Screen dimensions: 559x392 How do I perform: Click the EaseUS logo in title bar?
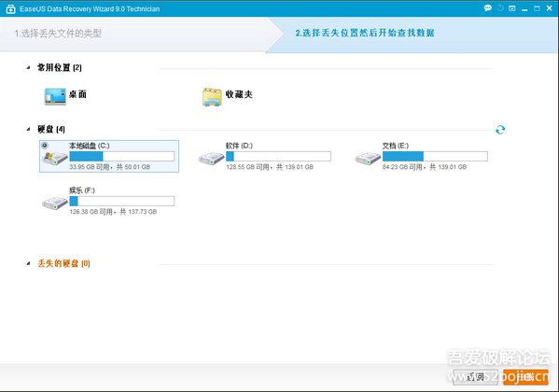click(10, 9)
